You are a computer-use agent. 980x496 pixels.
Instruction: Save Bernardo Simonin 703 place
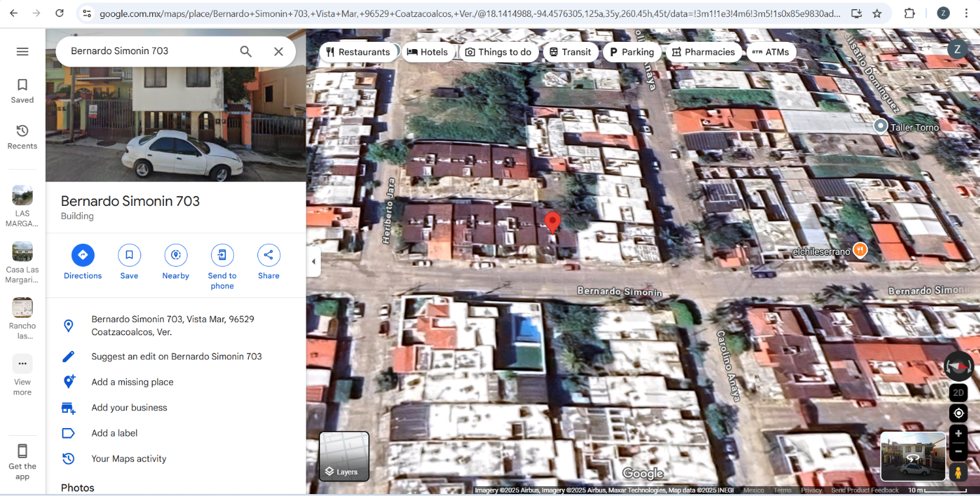[129, 262]
